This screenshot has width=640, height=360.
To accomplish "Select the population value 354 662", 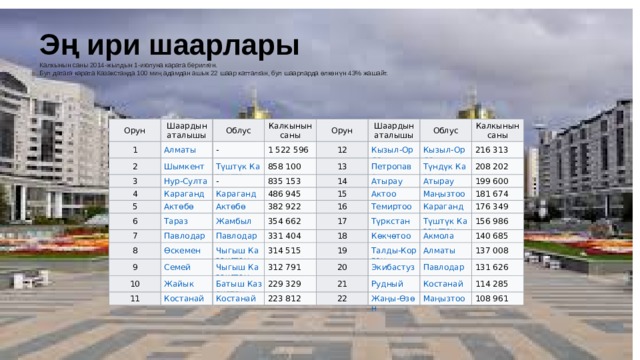I will tap(284, 221).
